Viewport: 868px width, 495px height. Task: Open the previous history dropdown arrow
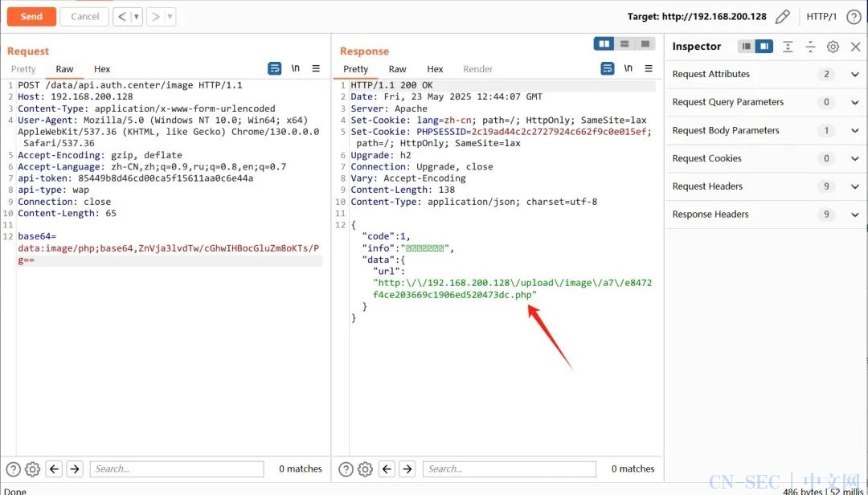tap(137, 17)
